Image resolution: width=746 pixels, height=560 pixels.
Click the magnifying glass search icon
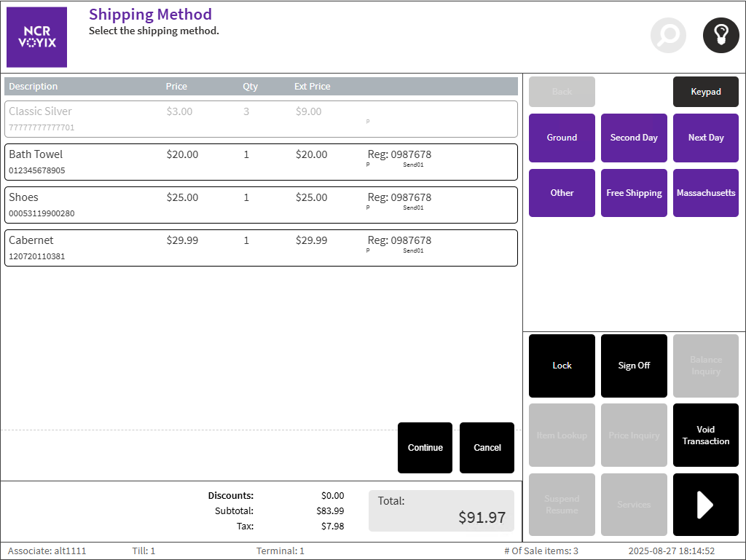click(668, 35)
